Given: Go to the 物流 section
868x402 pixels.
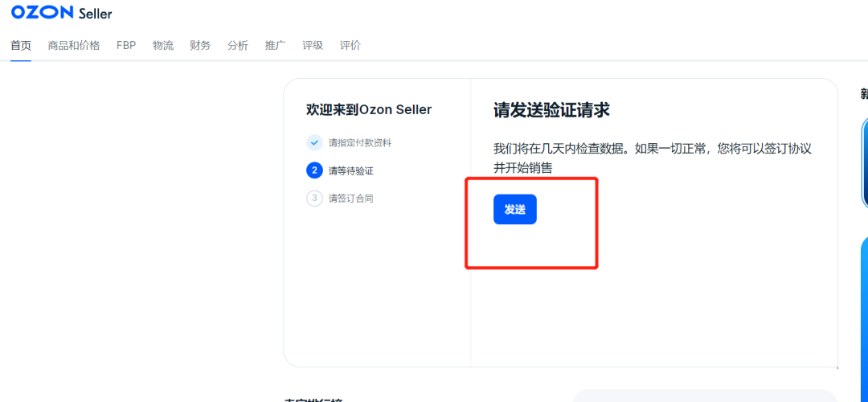Looking at the screenshot, I should click(x=163, y=45).
